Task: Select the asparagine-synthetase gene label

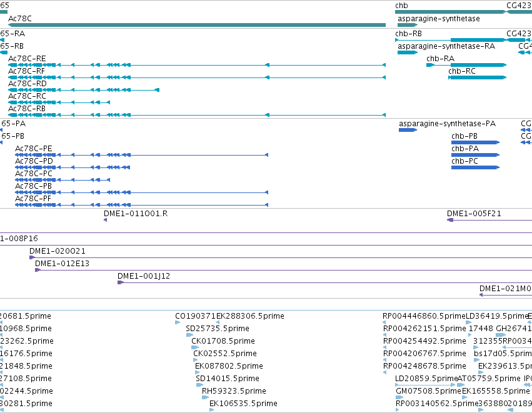Action: (439, 19)
